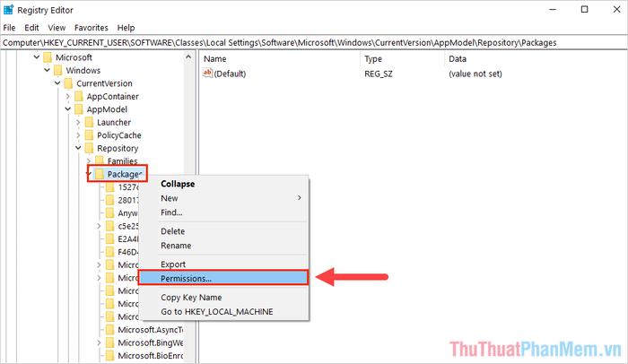This screenshot has height=364, width=628.
Task: Open the Help menu
Action: [126, 28]
